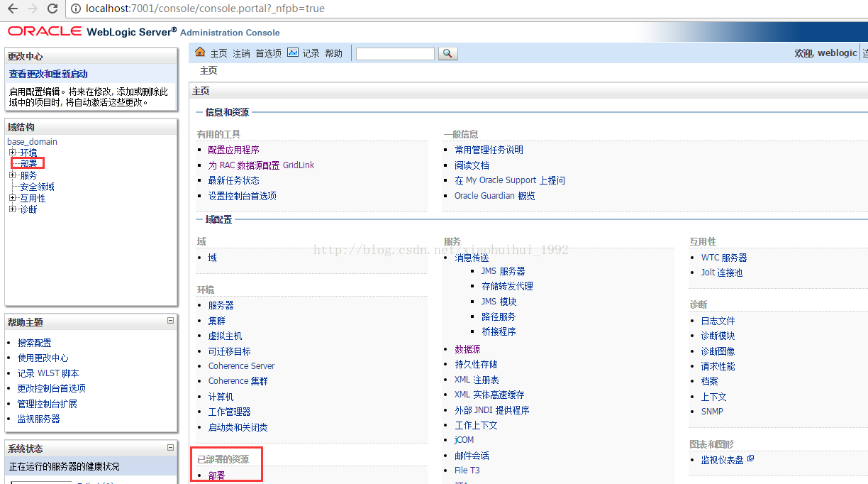Open Coherence Server link
Viewport: 868px width, 484px height.
tap(241, 366)
